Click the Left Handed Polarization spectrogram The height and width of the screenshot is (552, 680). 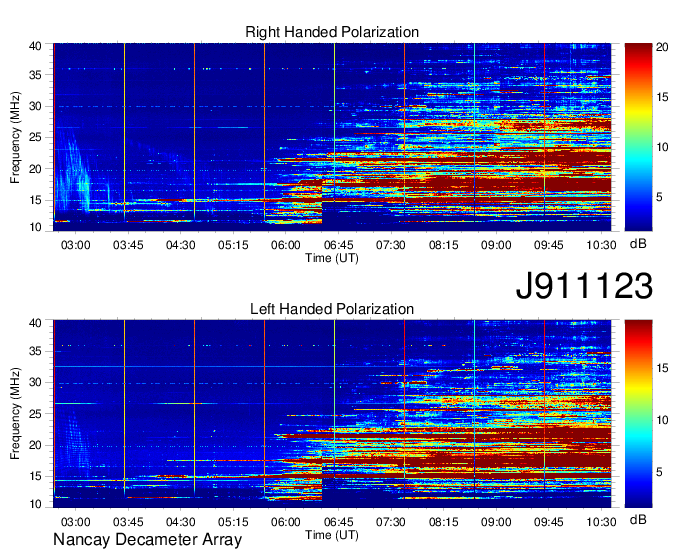332,414
